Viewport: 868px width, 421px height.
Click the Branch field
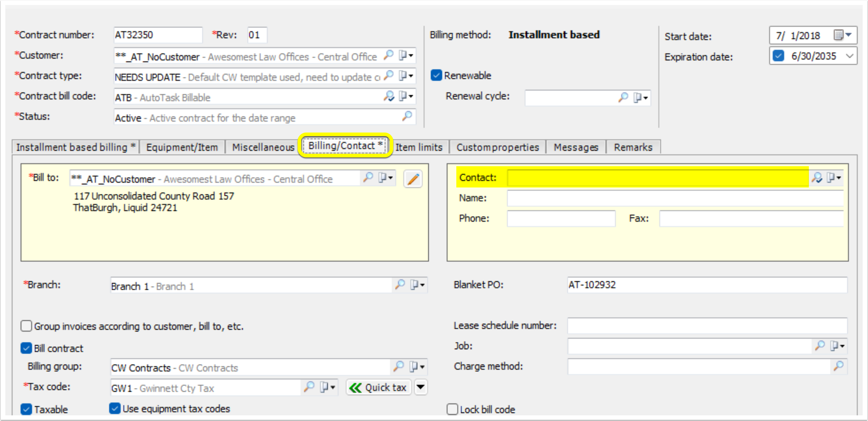(x=251, y=285)
